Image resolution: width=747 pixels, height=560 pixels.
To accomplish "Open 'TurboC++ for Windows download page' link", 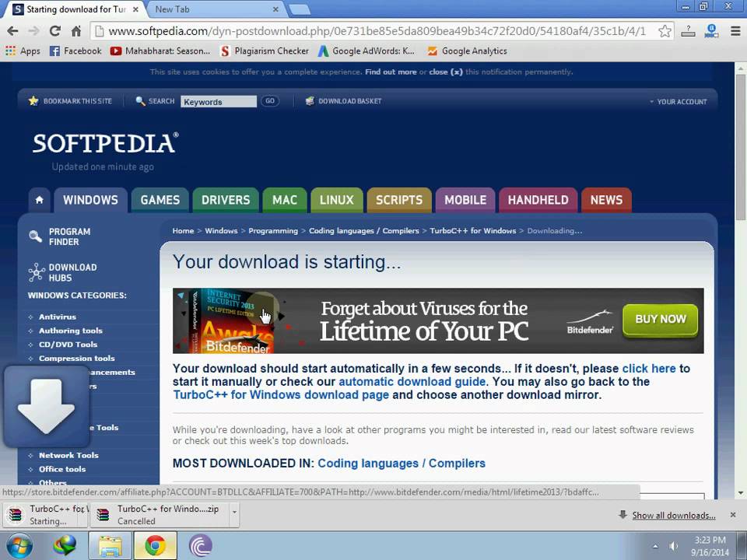I will [x=281, y=395].
